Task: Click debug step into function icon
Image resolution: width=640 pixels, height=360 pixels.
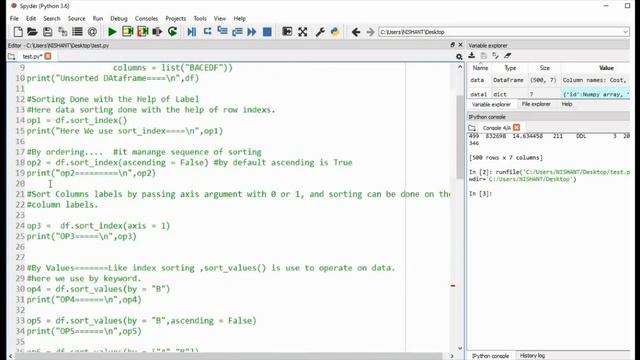Action: [222, 31]
